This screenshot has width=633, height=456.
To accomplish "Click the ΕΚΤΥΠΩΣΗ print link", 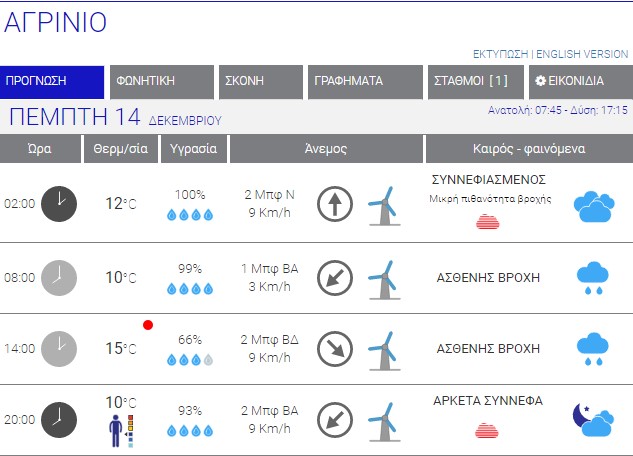I will 500,54.
